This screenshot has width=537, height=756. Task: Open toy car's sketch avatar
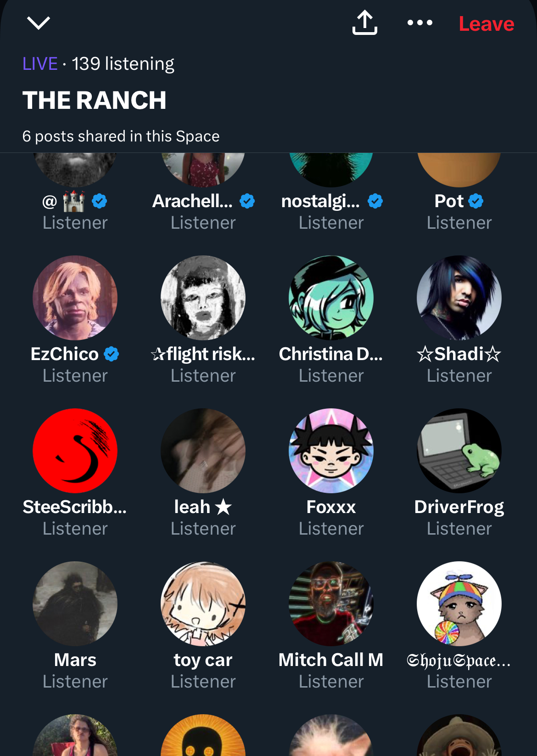coord(203,604)
